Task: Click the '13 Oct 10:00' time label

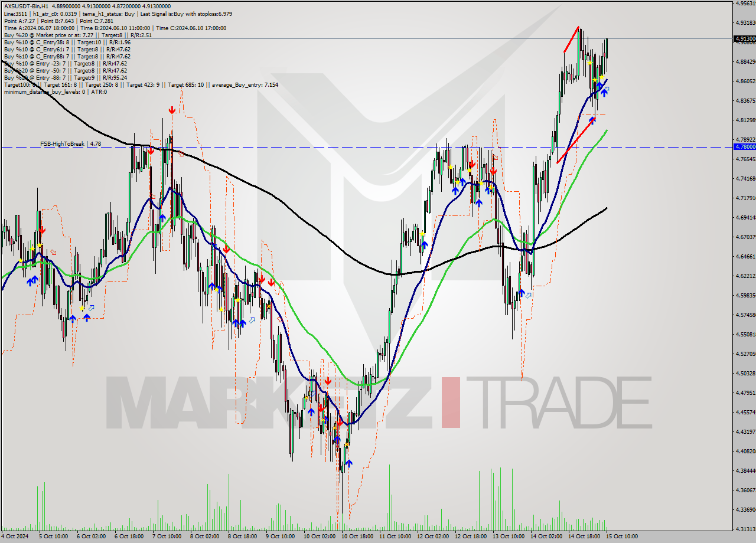Action: coord(508,537)
